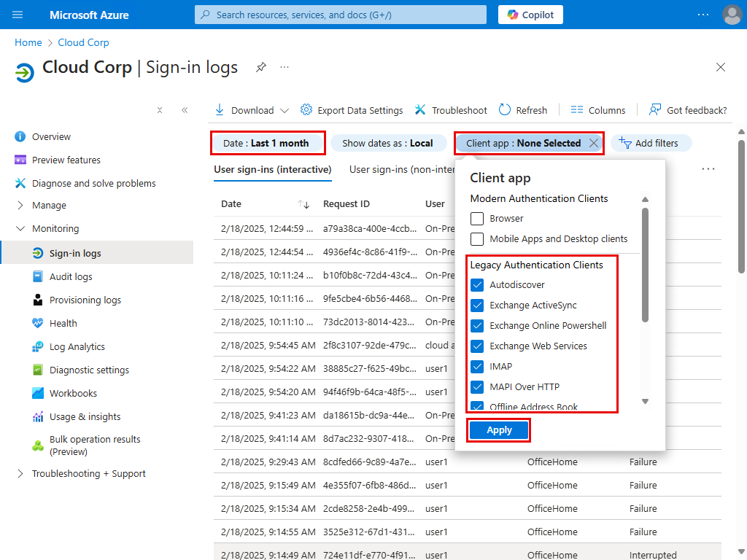
Task: Click the Add filters funnel icon
Action: [x=625, y=143]
